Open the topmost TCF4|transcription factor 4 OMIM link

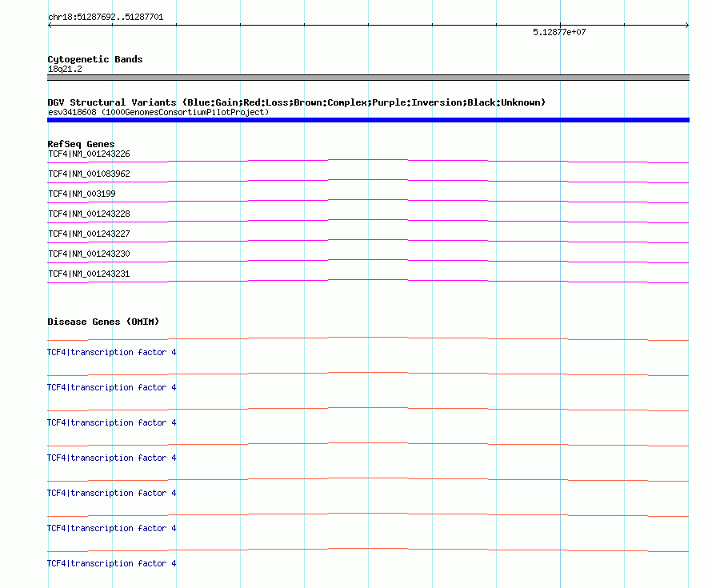point(112,352)
